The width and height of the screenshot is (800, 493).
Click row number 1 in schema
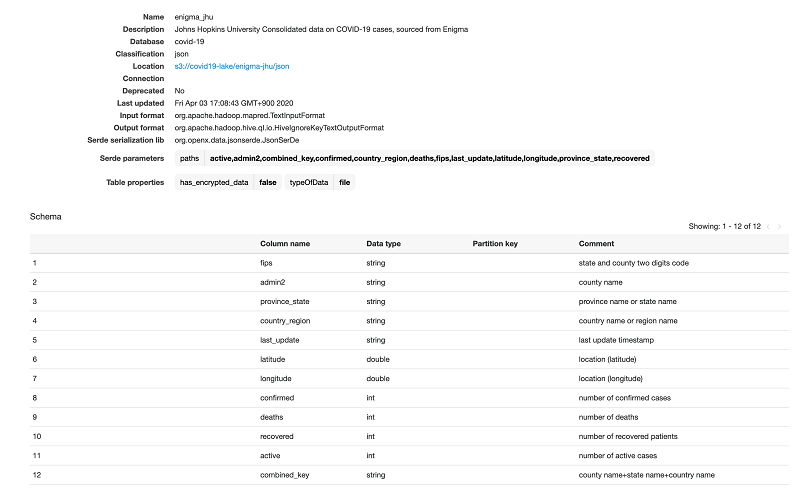tap(35, 263)
